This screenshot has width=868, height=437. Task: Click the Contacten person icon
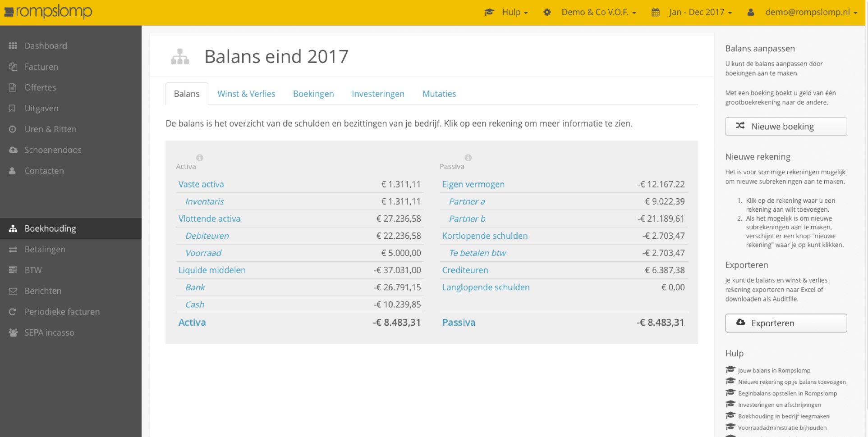[12, 171]
